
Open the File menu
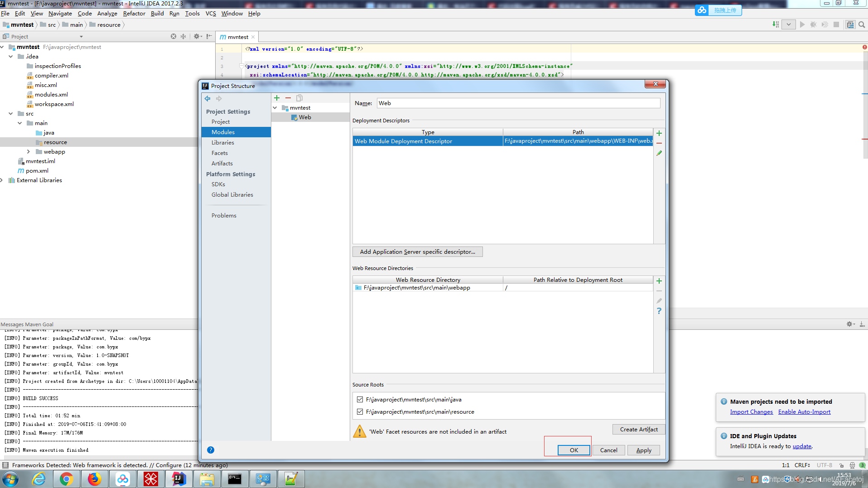(x=5, y=13)
